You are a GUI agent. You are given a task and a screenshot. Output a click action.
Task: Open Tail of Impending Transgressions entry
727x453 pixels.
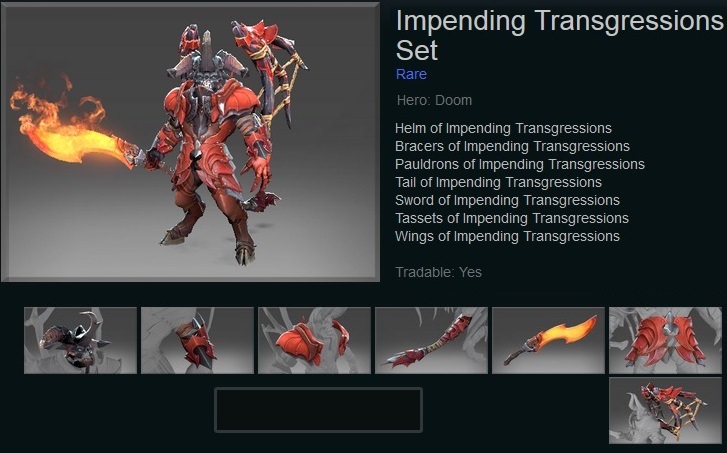tap(498, 182)
